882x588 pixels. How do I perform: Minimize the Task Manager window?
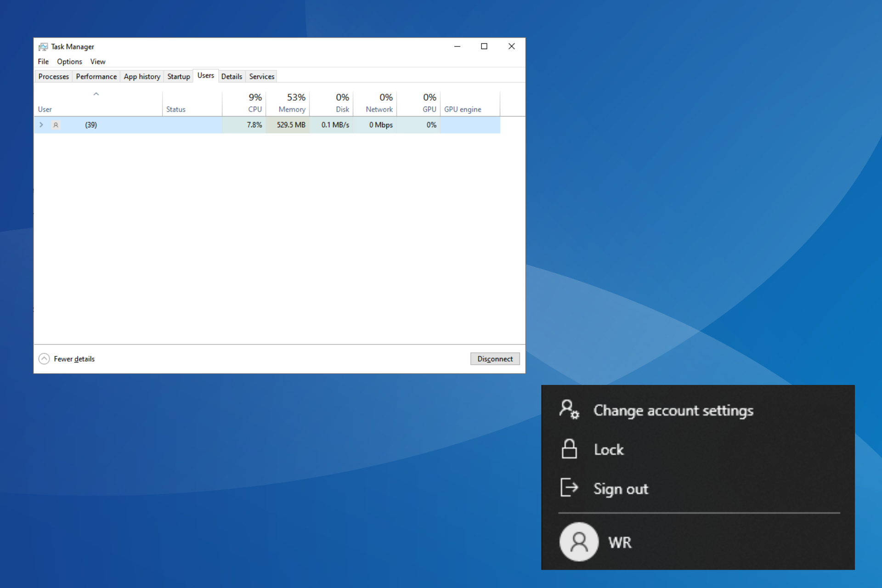pos(457,46)
